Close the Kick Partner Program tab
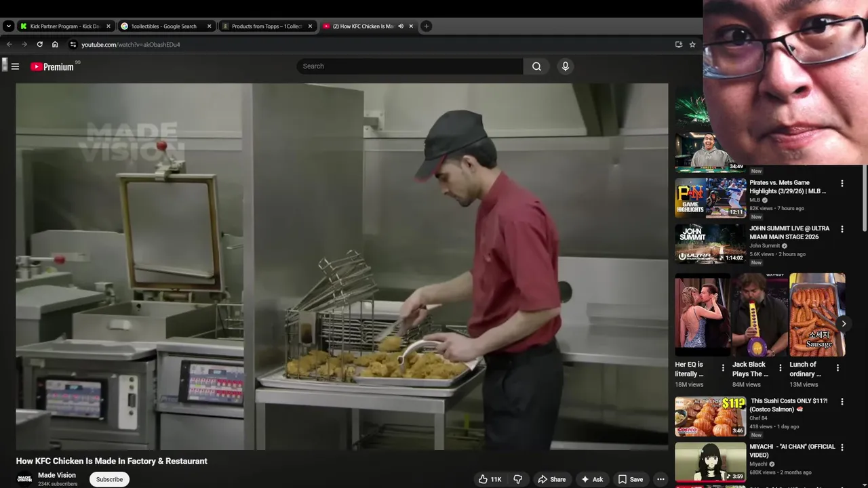The width and height of the screenshot is (868, 488). tap(108, 26)
